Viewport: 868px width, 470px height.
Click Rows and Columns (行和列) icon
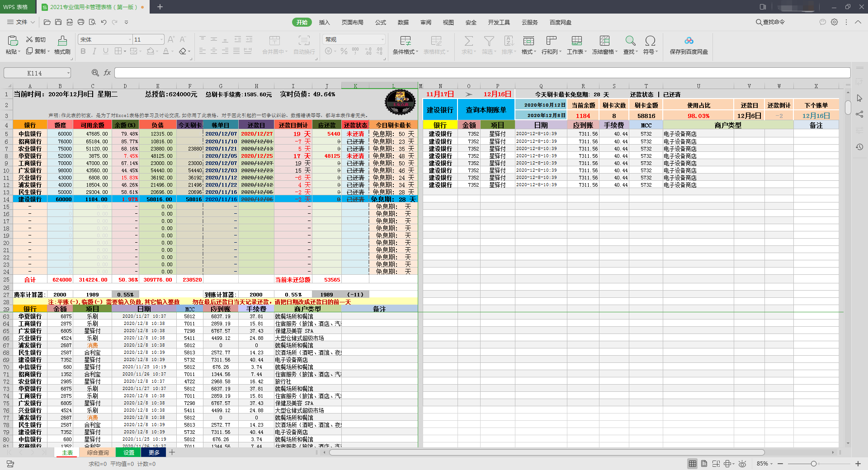point(551,41)
